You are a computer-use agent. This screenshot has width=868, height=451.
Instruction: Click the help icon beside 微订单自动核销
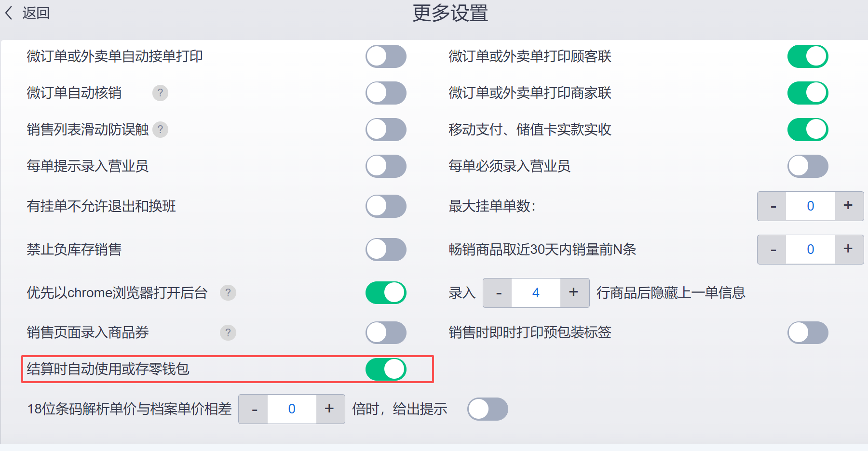click(160, 93)
